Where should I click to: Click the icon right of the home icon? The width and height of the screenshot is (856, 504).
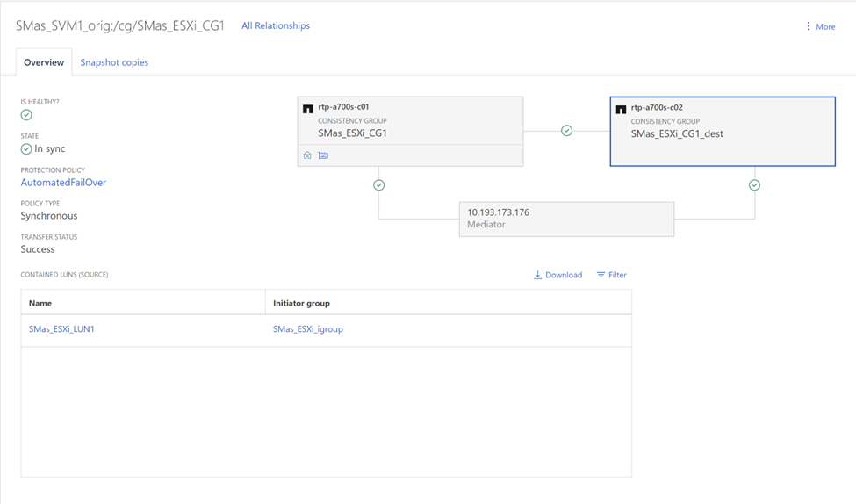pyautogui.click(x=323, y=155)
